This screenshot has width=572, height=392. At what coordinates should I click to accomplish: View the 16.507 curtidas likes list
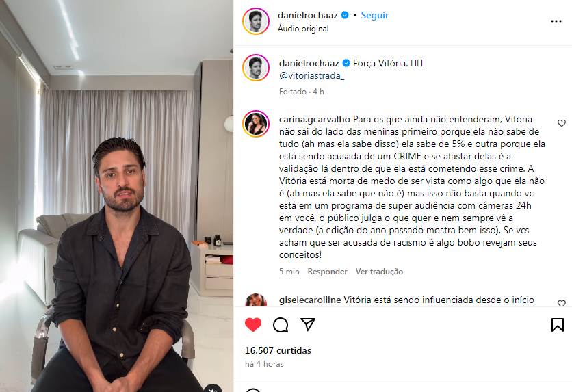(x=278, y=350)
